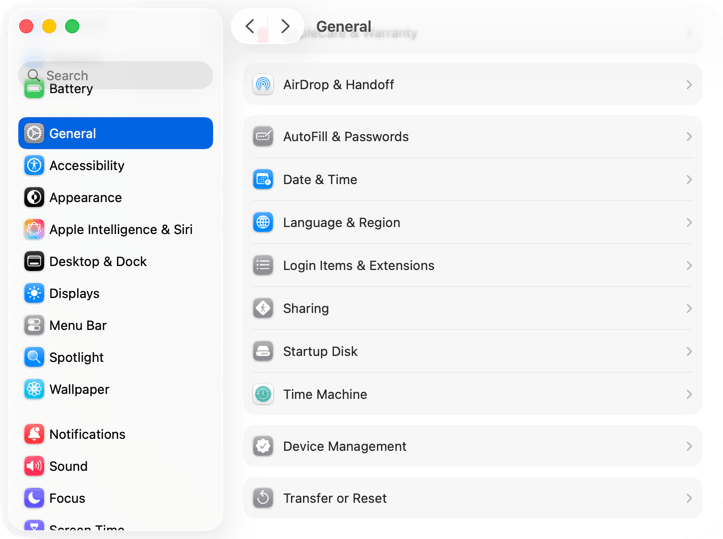This screenshot has width=723, height=539.
Task: Click the Device Management badge icon
Action: pos(263,446)
